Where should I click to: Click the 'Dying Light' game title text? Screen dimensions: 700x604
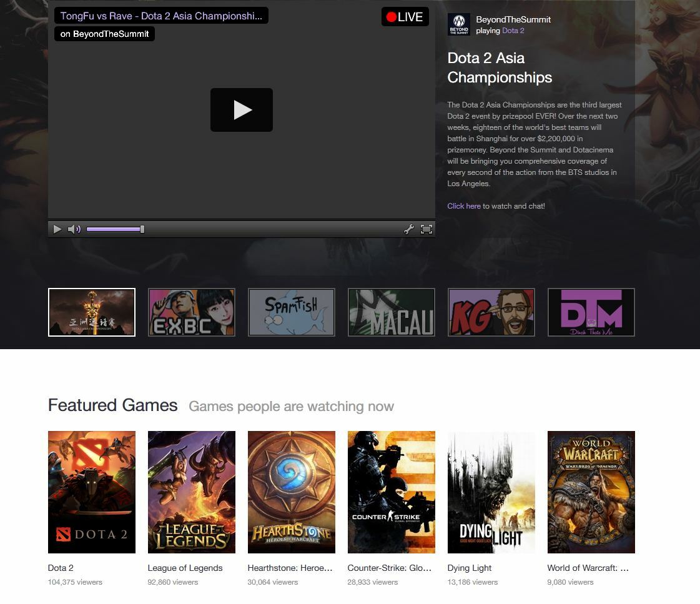coord(469,568)
